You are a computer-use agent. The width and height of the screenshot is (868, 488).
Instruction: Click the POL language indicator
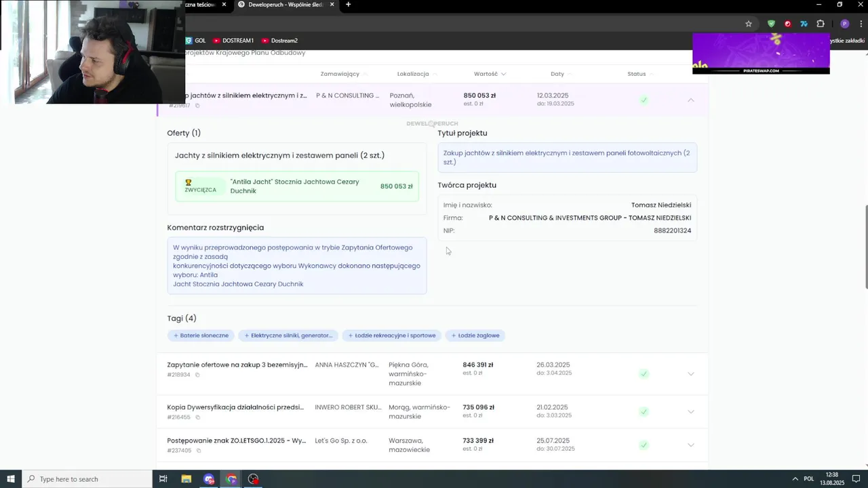pos(809,479)
